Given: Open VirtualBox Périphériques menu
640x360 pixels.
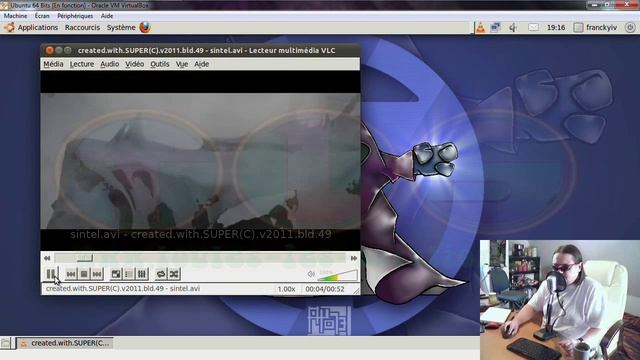Looking at the screenshot, I should 75,16.
